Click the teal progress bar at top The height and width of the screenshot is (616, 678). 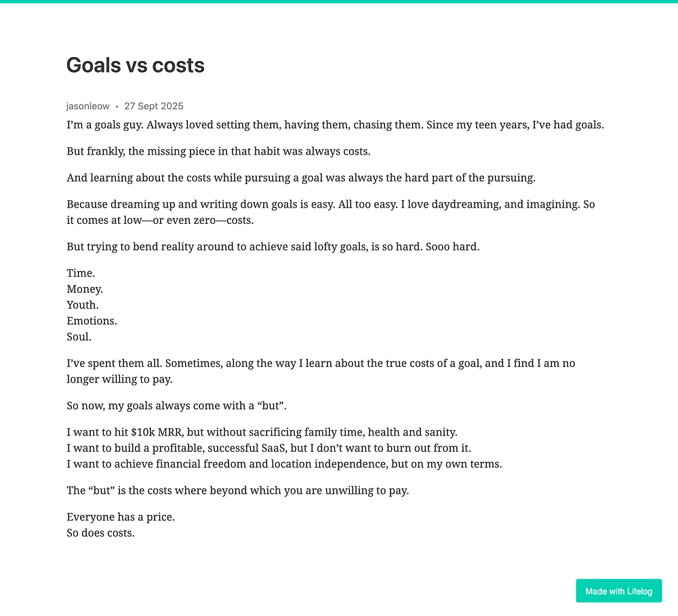[x=339, y=1]
